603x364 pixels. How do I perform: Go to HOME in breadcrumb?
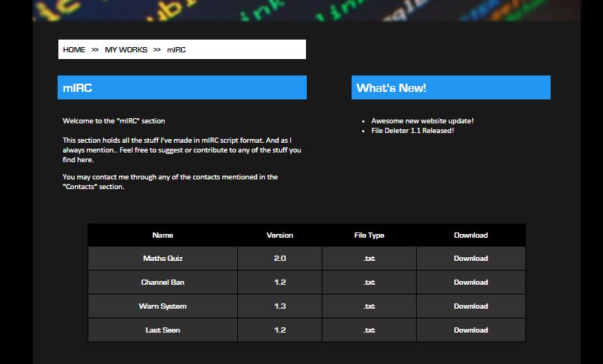click(x=74, y=49)
